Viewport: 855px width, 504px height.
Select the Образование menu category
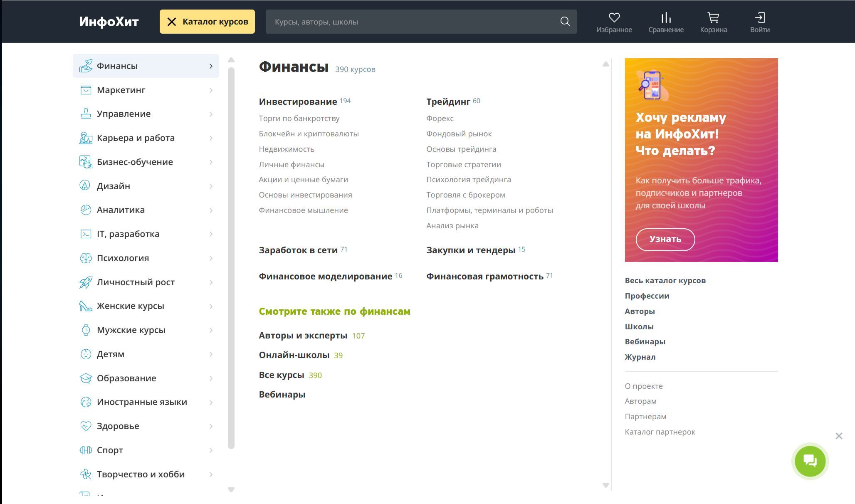click(126, 378)
